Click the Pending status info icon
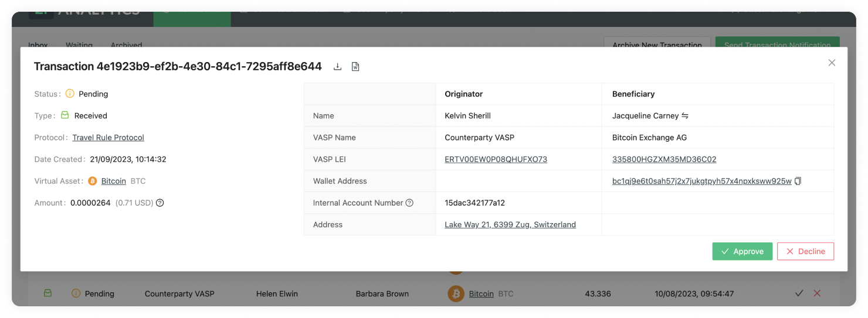The height and width of the screenshot is (318, 868). point(70,94)
